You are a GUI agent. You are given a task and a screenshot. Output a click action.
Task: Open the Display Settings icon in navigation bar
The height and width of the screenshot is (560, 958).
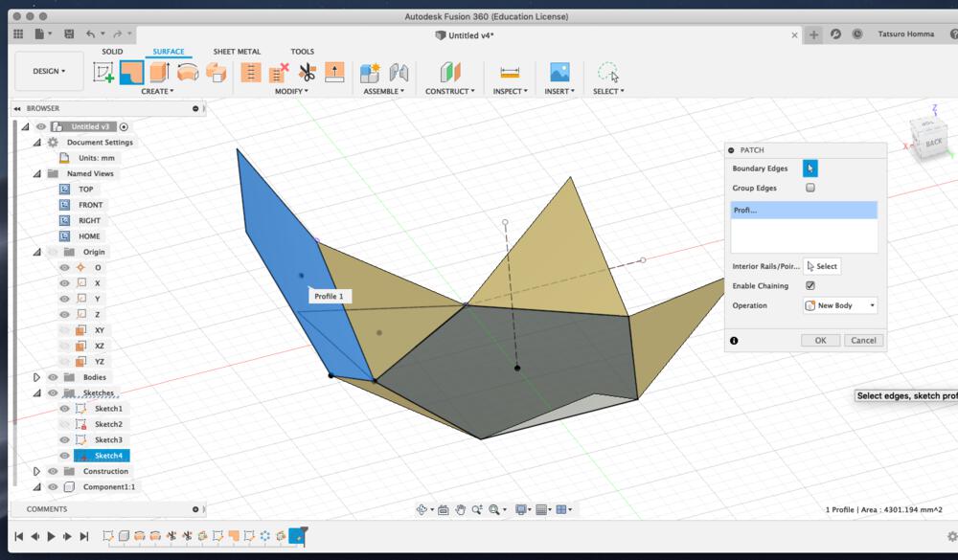(x=520, y=508)
